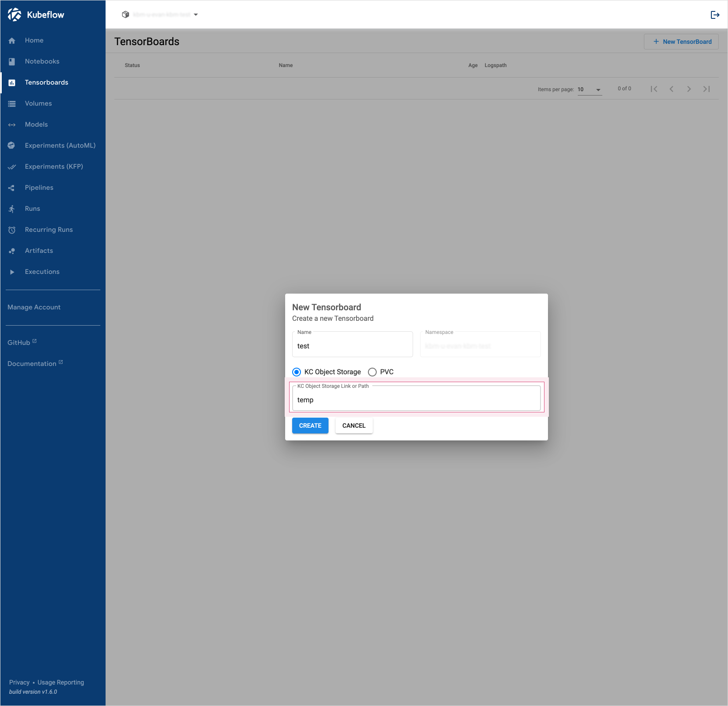Click the Runs running-person icon
728x706 pixels.
click(x=12, y=209)
